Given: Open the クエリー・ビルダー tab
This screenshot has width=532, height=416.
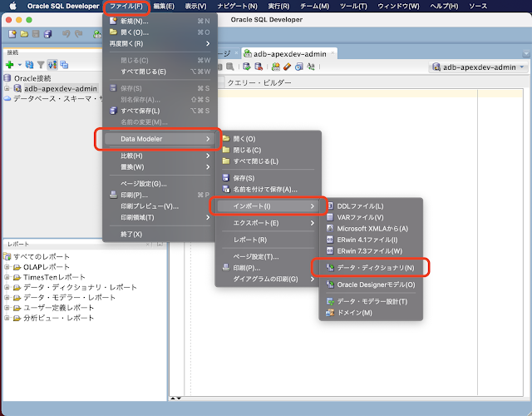Looking at the screenshot, I should 259,82.
